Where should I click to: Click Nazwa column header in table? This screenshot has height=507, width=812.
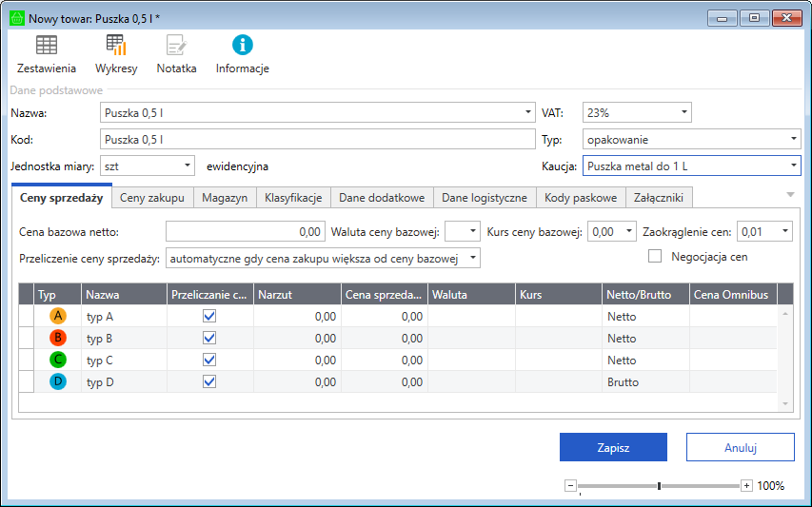(x=124, y=294)
